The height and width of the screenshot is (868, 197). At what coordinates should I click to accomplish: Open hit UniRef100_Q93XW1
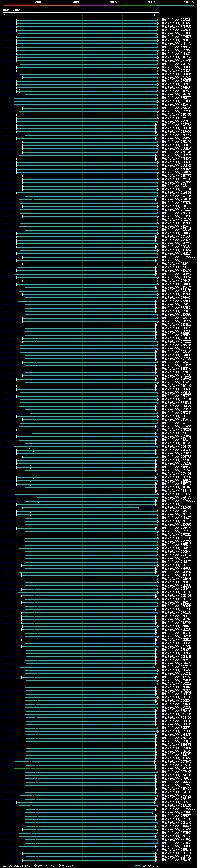coord(176,20)
